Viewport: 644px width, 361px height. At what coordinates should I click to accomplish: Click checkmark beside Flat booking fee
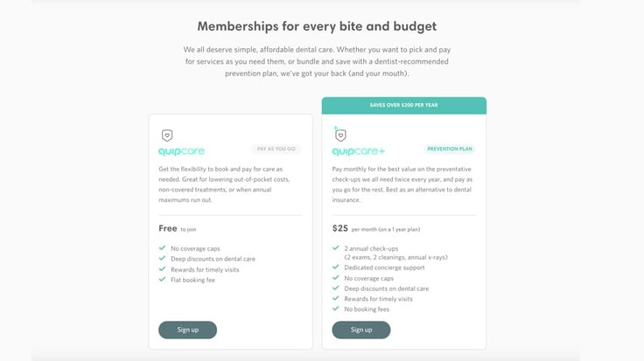click(162, 280)
